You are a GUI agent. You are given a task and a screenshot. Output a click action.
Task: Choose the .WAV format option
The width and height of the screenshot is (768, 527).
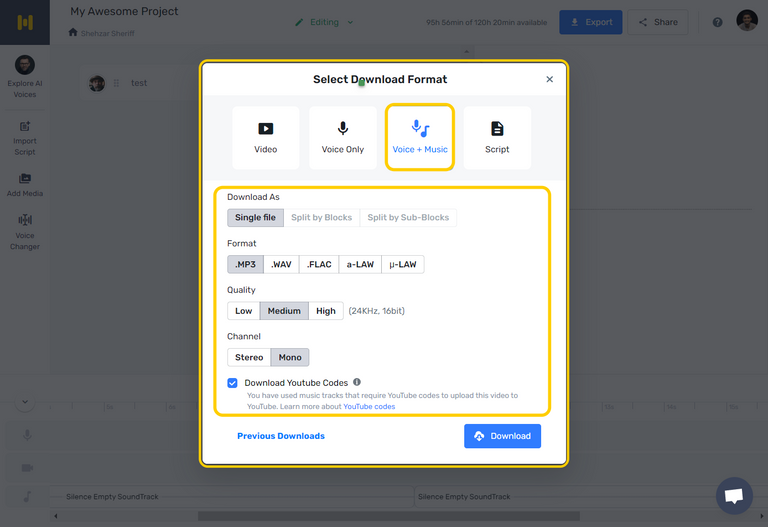(x=281, y=264)
